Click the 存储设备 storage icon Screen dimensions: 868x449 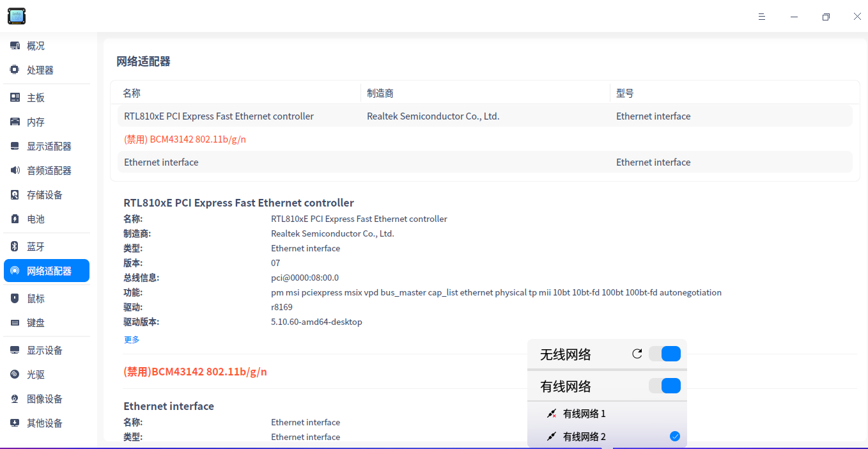[15, 195]
